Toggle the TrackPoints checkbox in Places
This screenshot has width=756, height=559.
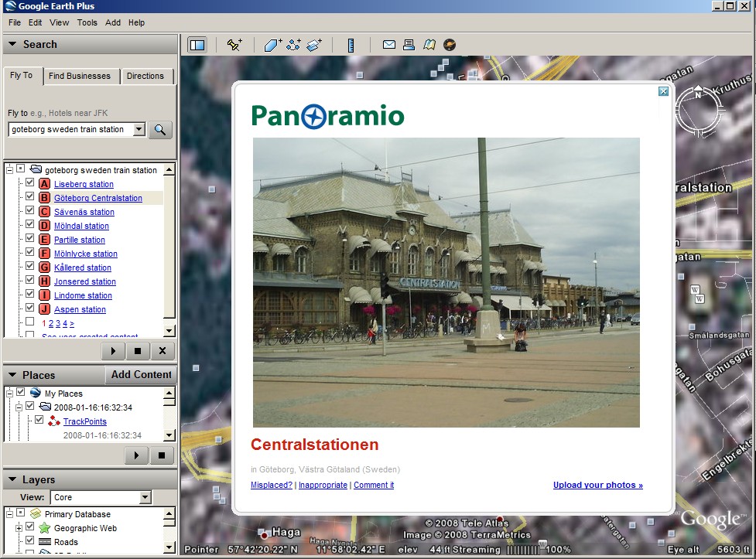pyautogui.click(x=39, y=421)
